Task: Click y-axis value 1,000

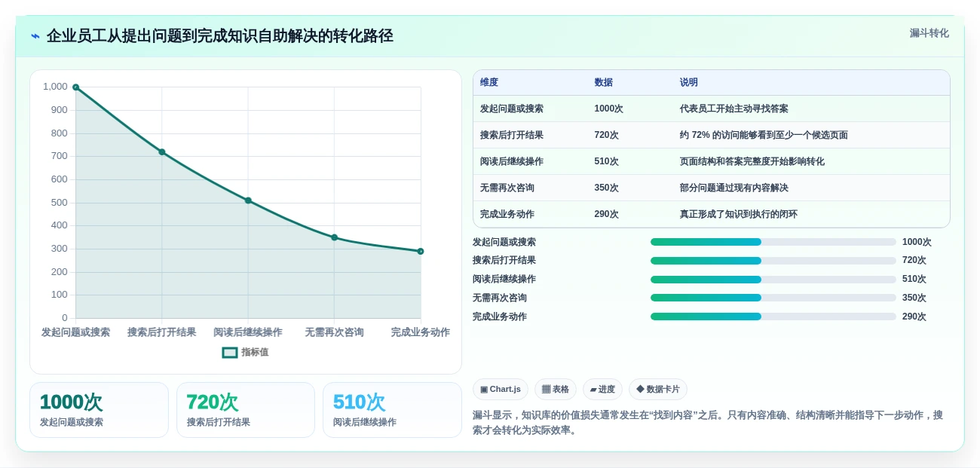Action: click(55, 87)
